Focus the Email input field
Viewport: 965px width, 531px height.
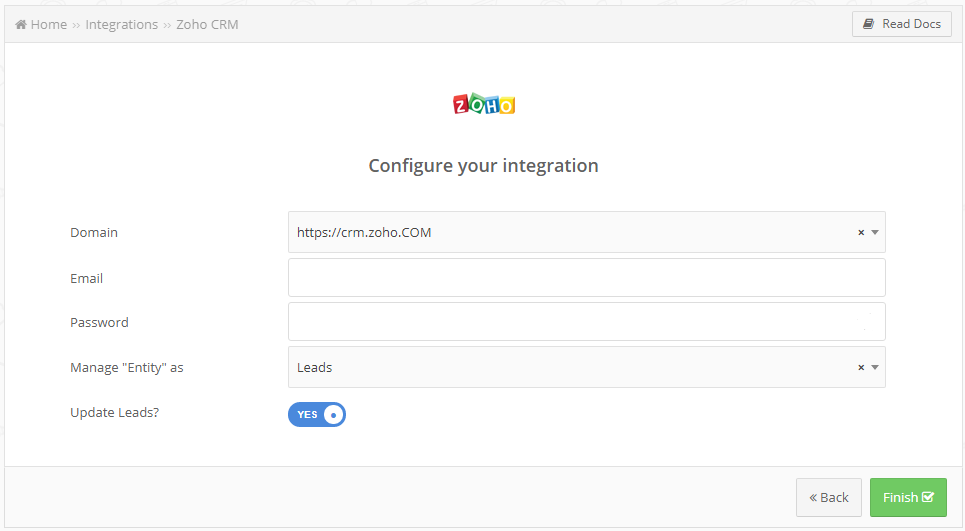pyautogui.click(x=587, y=277)
